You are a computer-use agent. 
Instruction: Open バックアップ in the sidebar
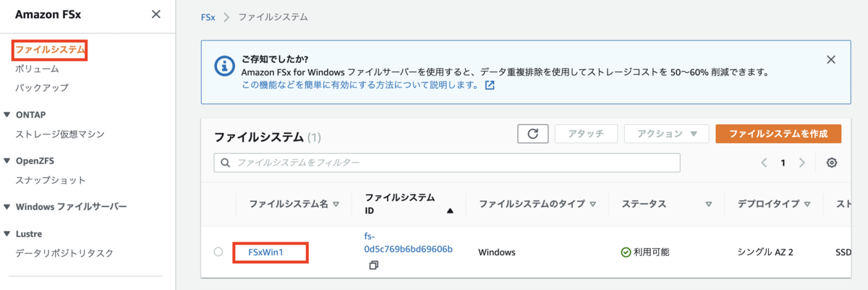click(x=42, y=88)
